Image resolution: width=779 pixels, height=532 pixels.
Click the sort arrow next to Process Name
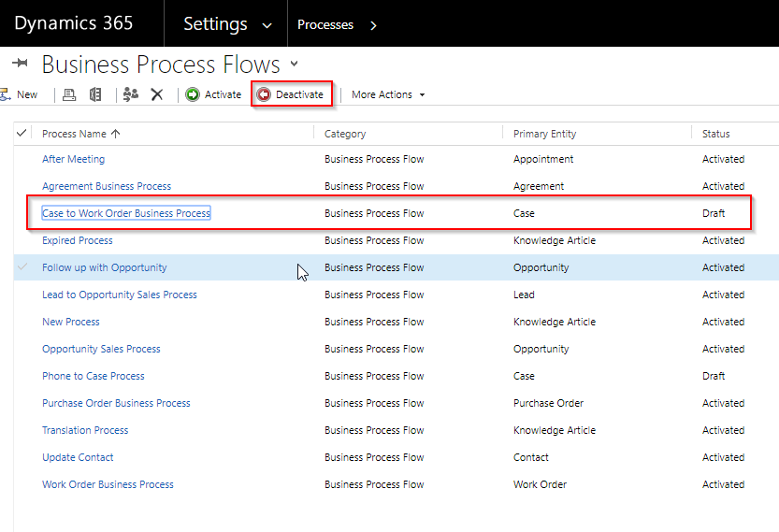[116, 134]
